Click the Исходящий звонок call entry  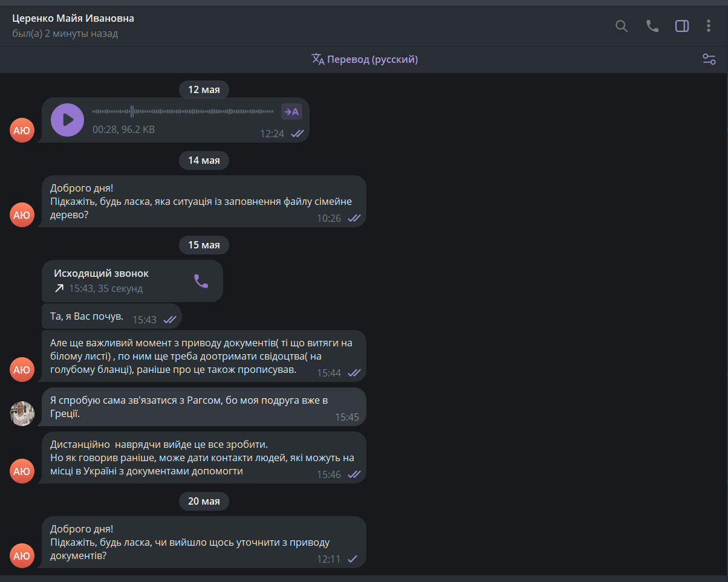coord(132,281)
